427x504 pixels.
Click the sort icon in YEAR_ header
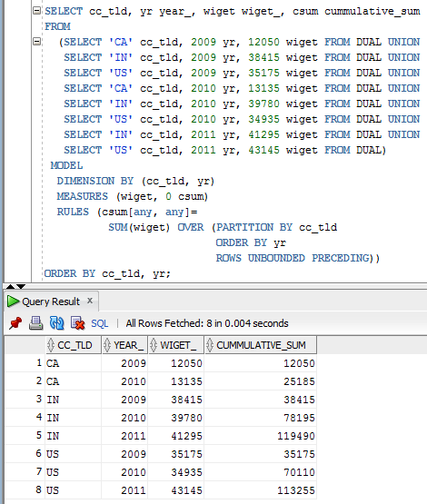(x=107, y=345)
